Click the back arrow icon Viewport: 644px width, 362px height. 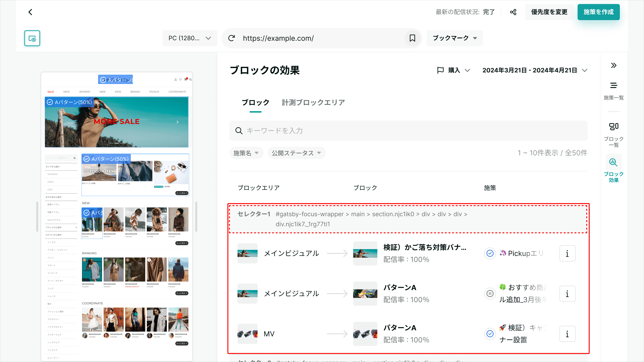[30, 12]
